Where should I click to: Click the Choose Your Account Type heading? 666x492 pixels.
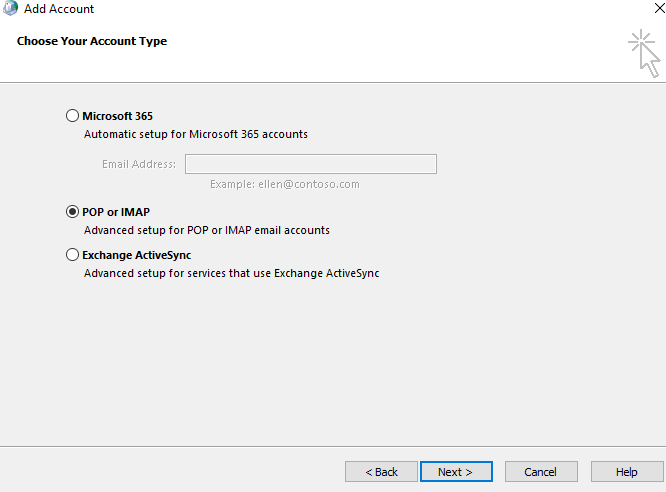(x=92, y=41)
